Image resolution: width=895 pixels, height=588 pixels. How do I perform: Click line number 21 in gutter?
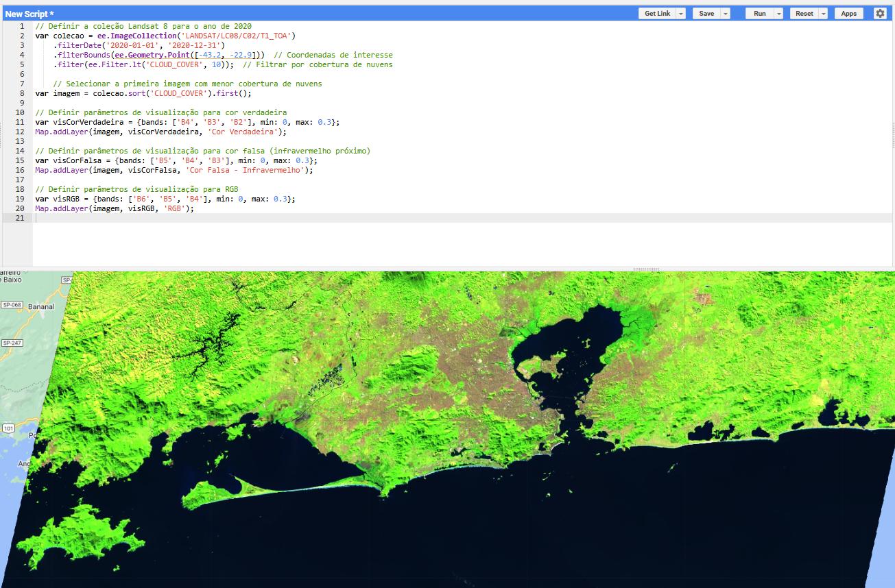(x=20, y=218)
